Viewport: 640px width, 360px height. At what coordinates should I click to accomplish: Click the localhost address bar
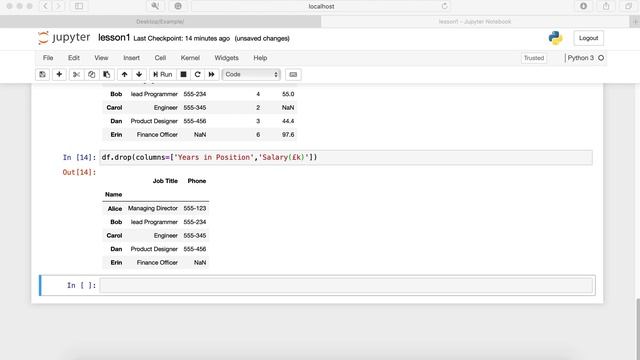pyautogui.click(x=321, y=6)
